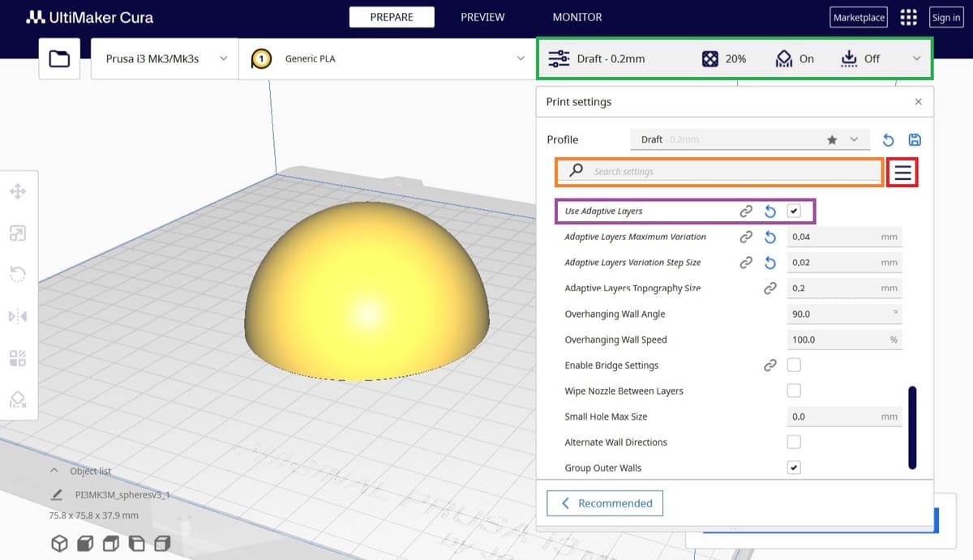
Task: Click Adaptive Layers Maximum Variation value field
Action: point(844,237)
